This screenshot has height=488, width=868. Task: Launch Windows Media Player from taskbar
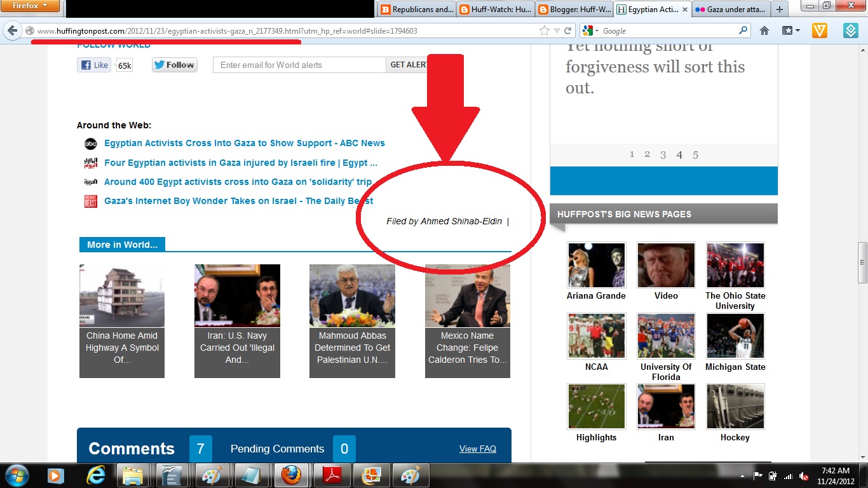(x=56, y=475)
